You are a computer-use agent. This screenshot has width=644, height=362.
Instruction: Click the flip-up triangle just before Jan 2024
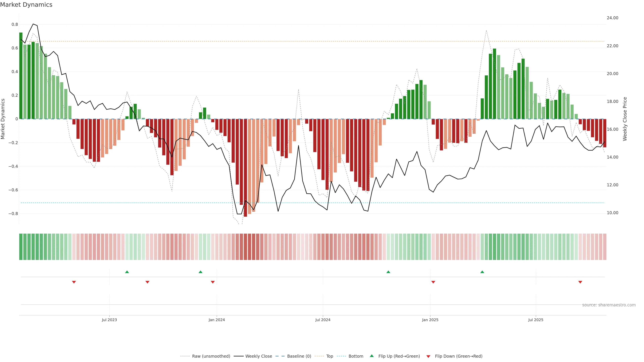pyautogui.click(x=201, y=272)
